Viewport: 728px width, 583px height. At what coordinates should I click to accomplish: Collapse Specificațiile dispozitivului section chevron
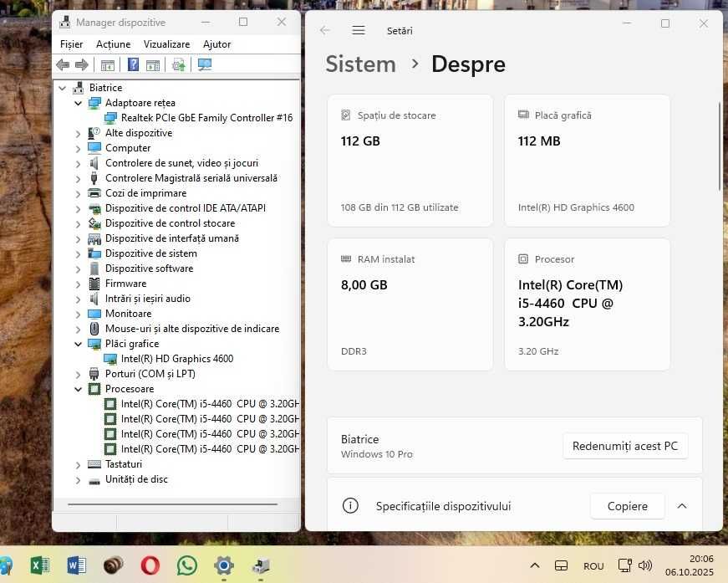(681, 506)
